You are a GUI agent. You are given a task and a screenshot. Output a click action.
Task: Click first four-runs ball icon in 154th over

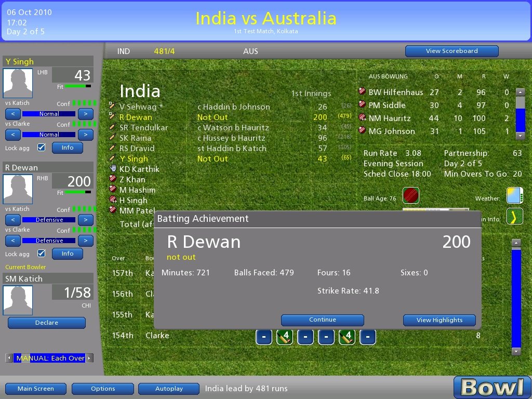[x=284, y=337]
